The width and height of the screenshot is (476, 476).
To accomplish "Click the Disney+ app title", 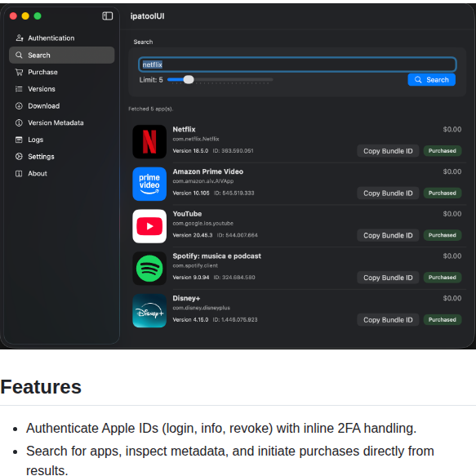I will click(x=186, y=298).
